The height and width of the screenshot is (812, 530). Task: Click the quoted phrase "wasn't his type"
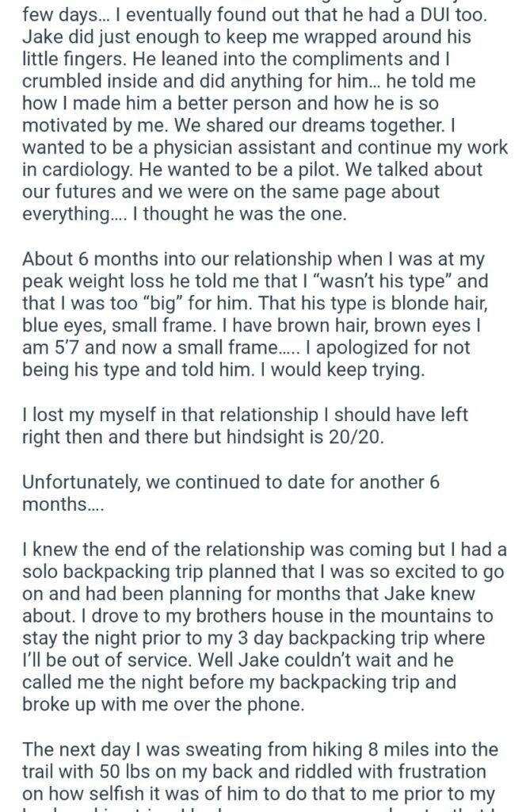point(380,282)
